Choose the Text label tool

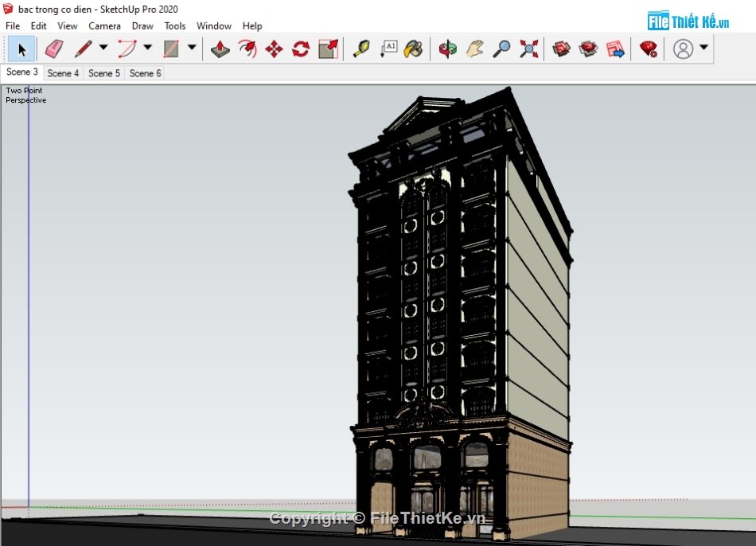click(x=388, y=49)
